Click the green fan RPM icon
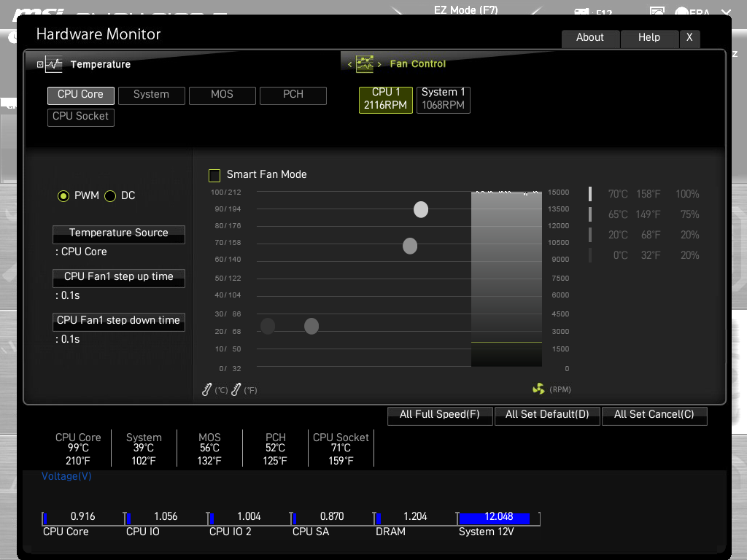 pyautogui.click(x=538, y=389)
